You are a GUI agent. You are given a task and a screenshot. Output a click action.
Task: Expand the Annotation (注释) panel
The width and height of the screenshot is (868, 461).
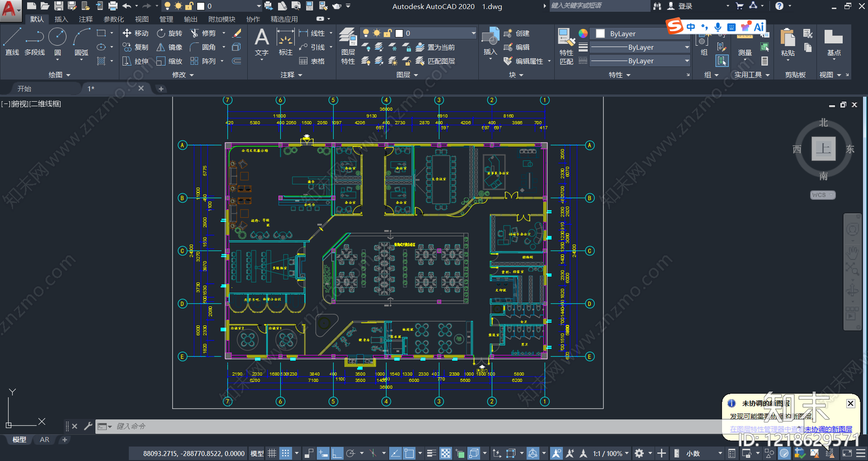click(291, 75)
